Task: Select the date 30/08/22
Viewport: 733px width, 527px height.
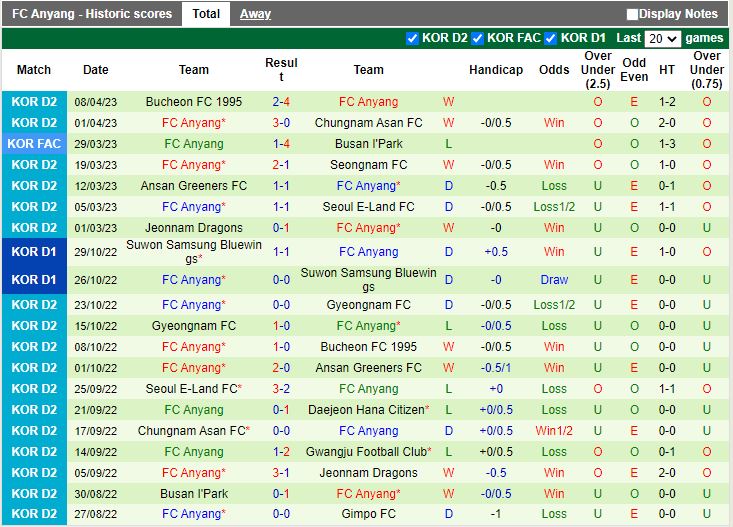Action: click(96, 494)
